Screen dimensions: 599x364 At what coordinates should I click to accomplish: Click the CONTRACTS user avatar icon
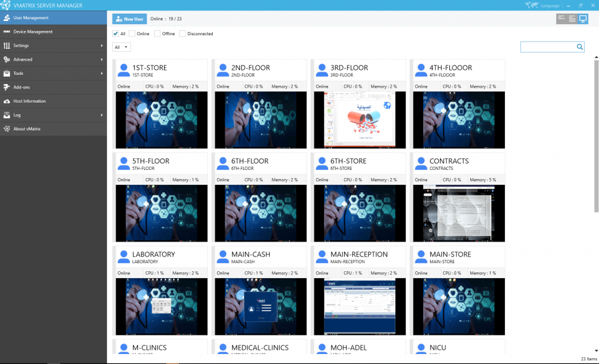tap(421, 163)
